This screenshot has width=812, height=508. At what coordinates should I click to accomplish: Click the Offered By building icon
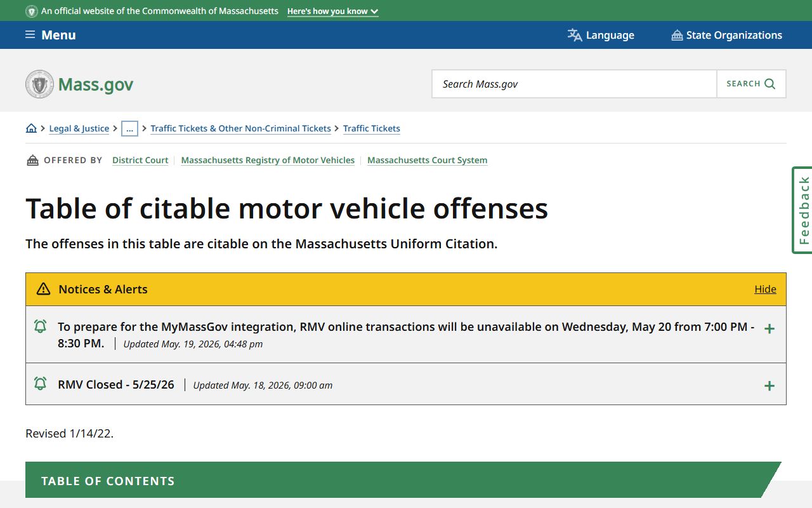pyautogui.click(x=32, y=160)
